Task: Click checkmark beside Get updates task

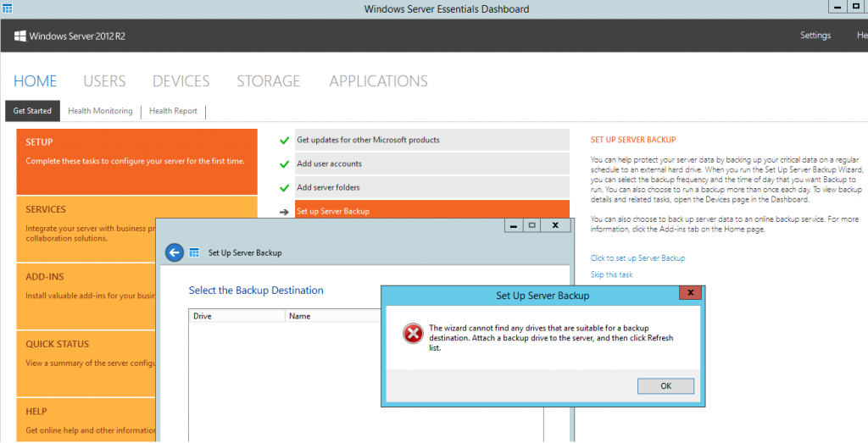Action: (285, 141)
